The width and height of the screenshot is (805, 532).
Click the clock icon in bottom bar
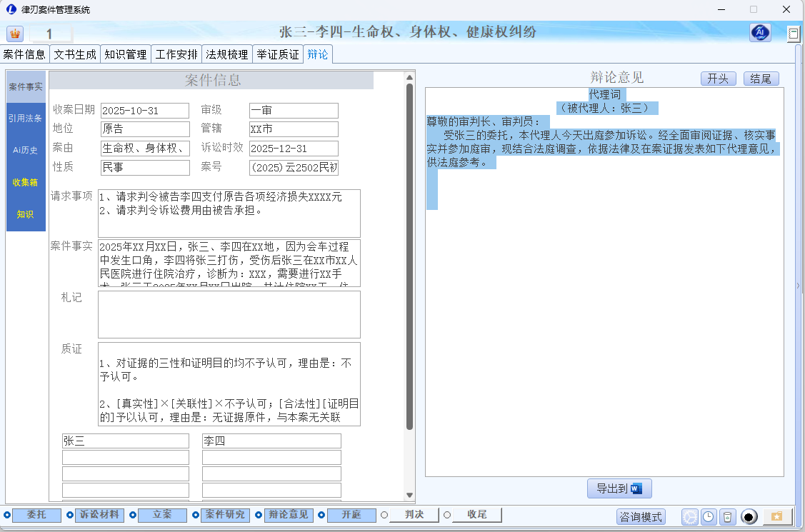[708, 517]
